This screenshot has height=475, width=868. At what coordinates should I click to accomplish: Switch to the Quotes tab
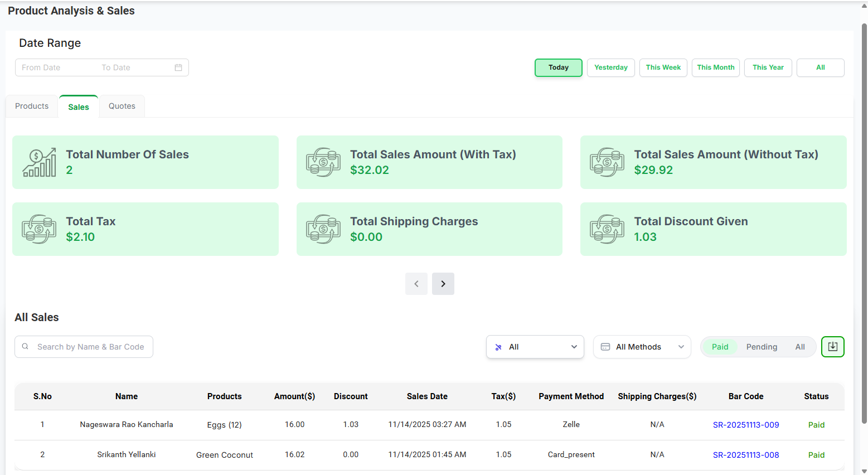pos(122,106)
